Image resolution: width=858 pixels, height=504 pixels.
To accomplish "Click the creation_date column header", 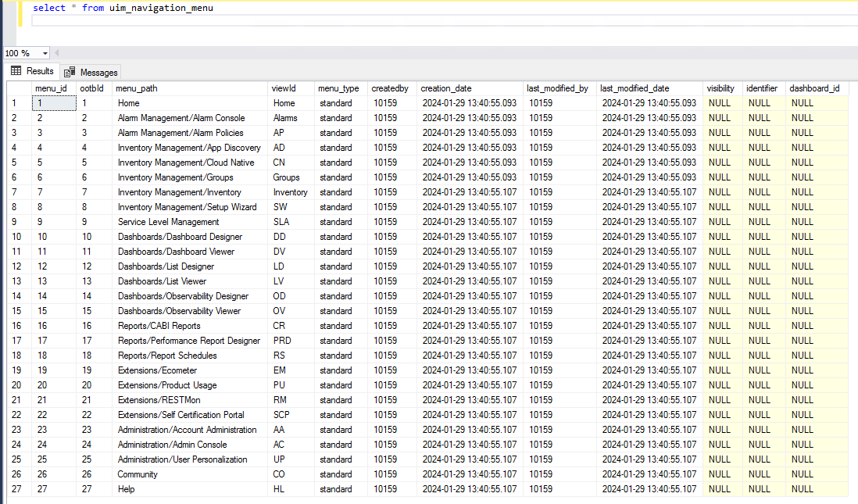I will (x=446, y=88).
